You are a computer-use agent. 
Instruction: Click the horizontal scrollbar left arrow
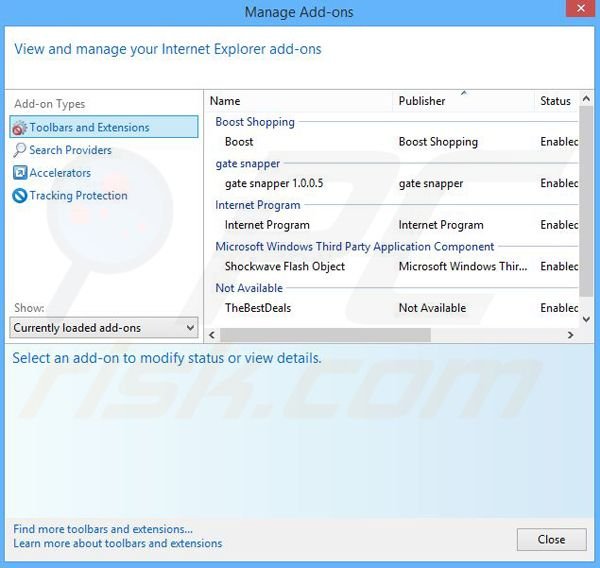pyautogui.click(x=212, y=335)
